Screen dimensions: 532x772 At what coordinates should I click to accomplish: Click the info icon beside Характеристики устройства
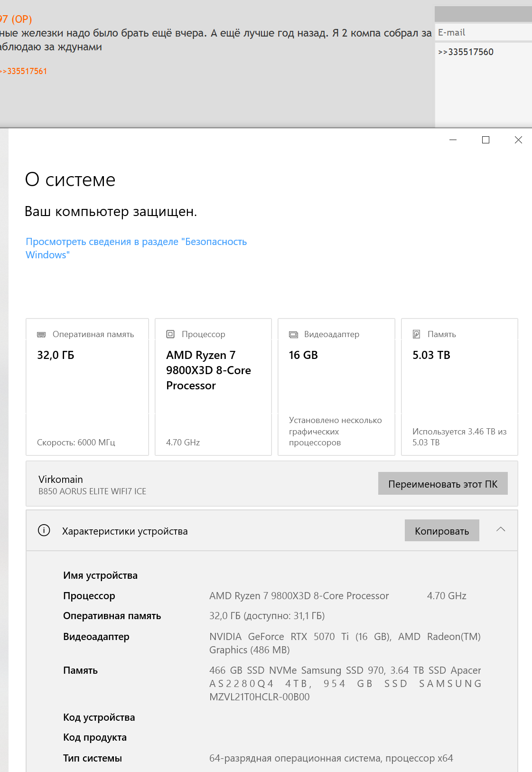point(44,530)
